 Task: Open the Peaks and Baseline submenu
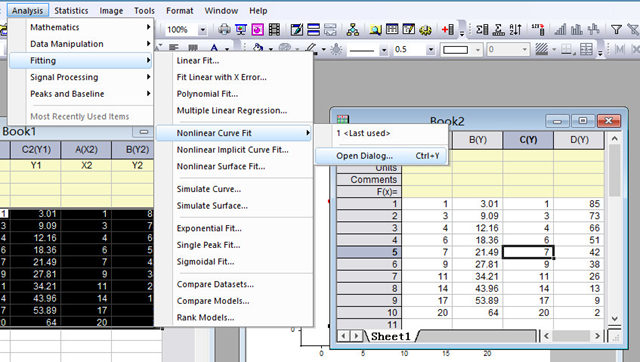point(81,94)
